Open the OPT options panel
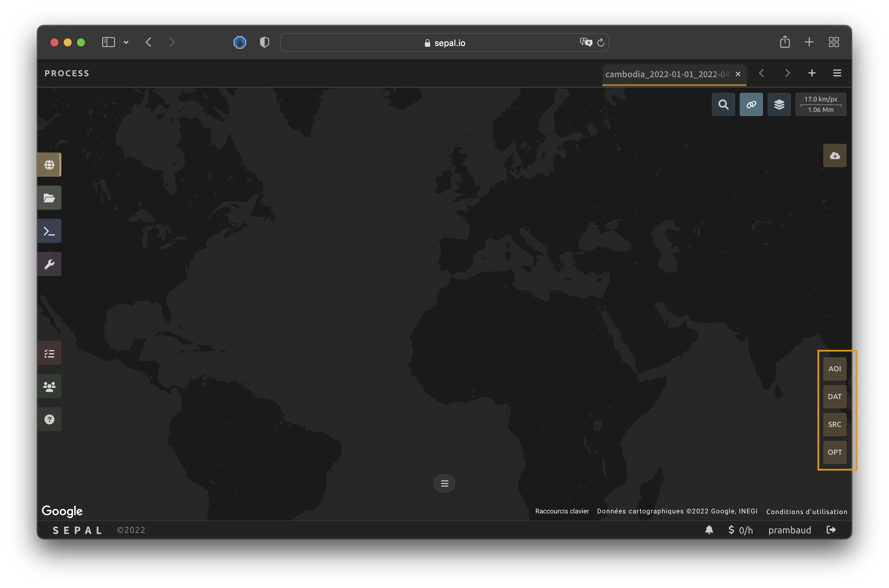889x588 pixels. [x=835, y=452]
